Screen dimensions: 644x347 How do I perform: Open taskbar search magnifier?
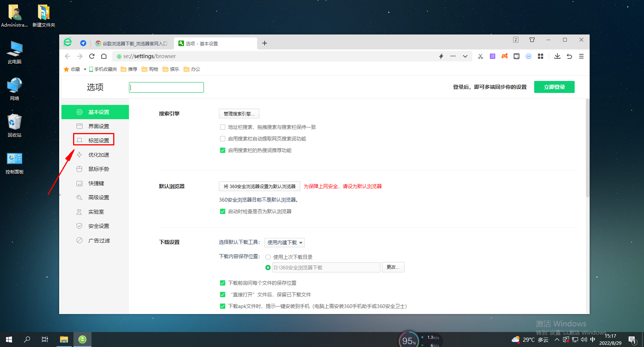[27, 340]
